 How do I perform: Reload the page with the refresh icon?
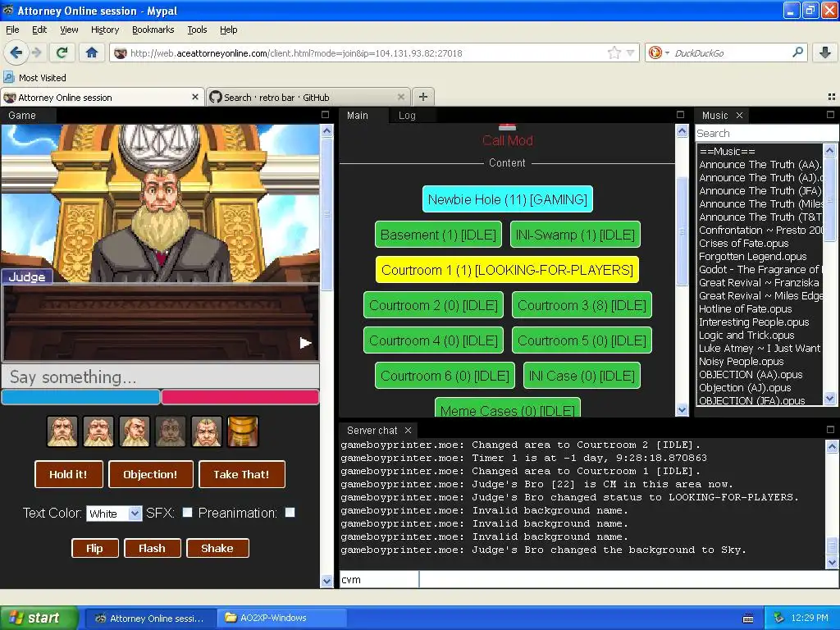pyautogui.click(x=62, y=52)
